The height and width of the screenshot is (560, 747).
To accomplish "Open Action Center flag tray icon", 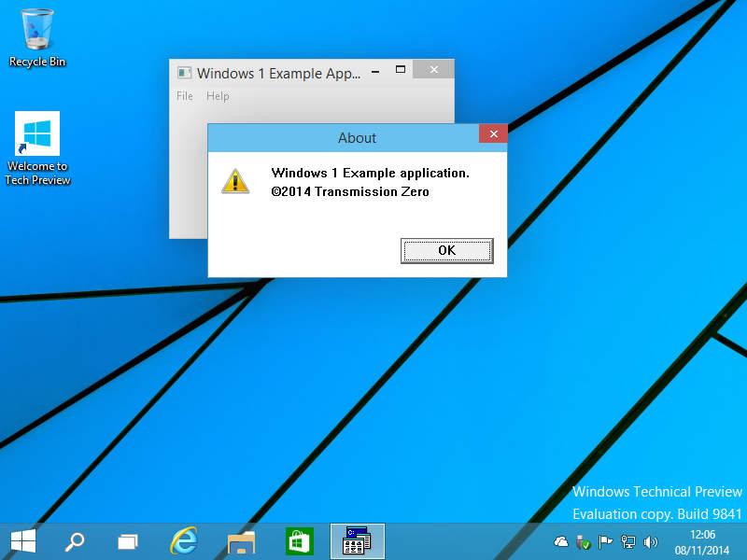I will point(605,541).
